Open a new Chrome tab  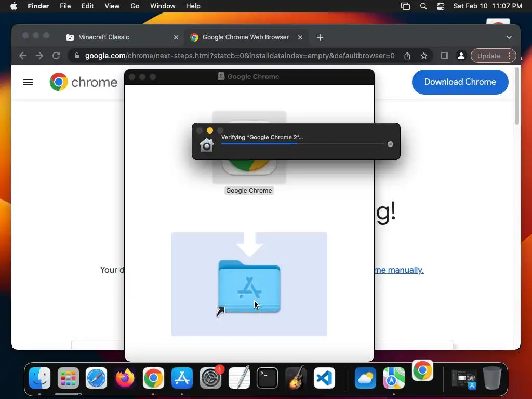pos(320,37)
